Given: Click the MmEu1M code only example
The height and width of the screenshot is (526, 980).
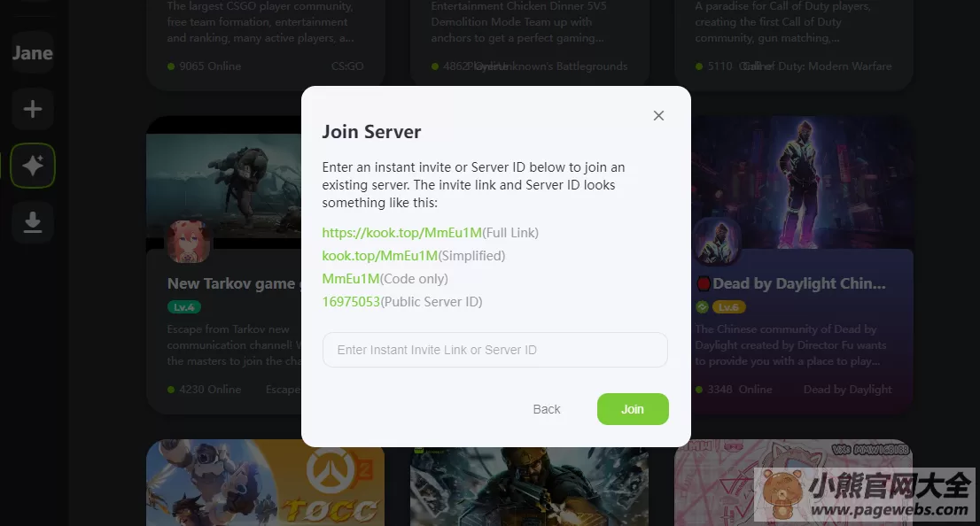Looking at the screenshot, I should 351,279.
